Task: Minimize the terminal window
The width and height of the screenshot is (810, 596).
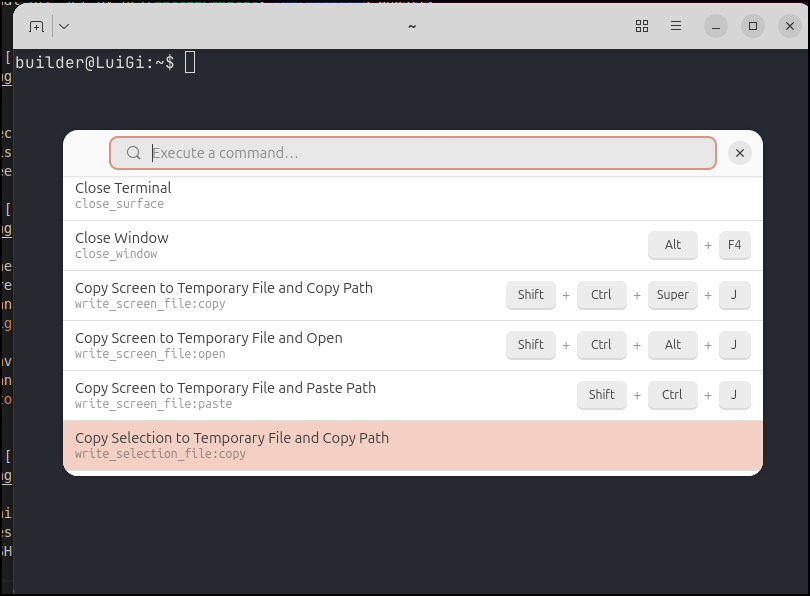Action: click(x=715, y=26)
